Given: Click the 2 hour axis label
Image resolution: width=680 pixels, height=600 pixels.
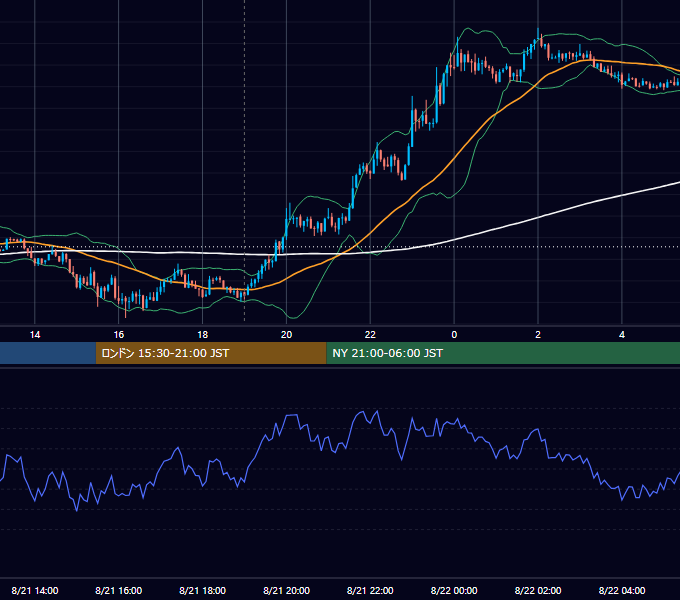Looking at the screenshot, I should coord(538,335).
